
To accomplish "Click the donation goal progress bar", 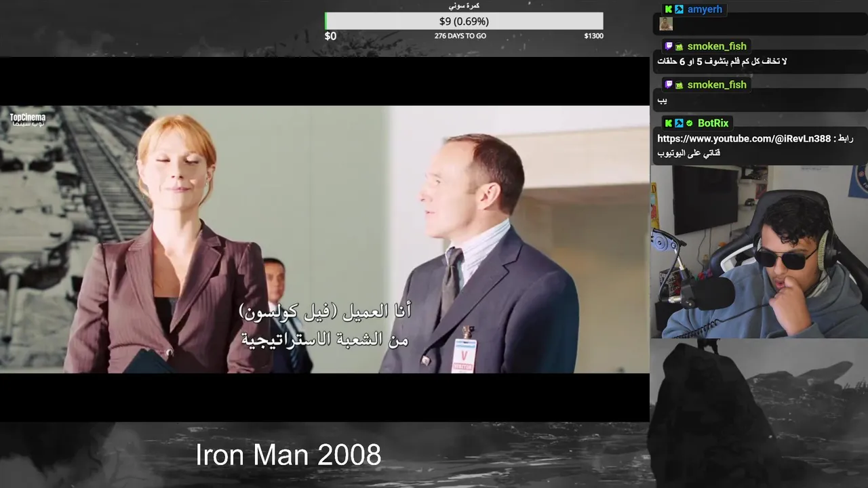I will (464, 21).
